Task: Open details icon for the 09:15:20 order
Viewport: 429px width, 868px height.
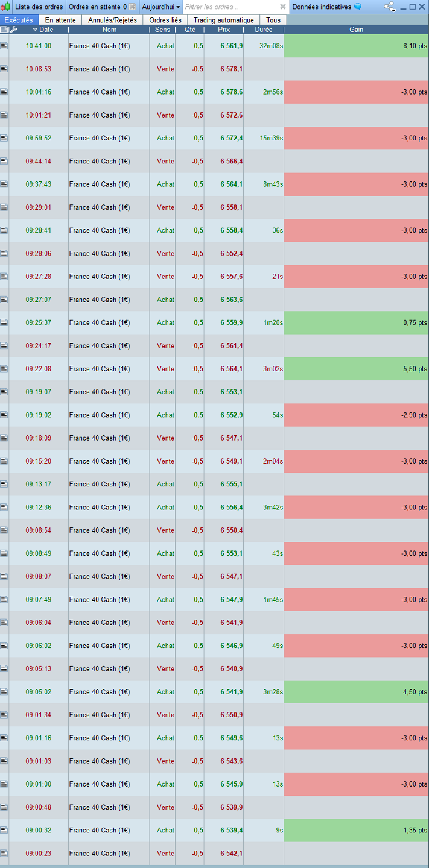Action: pos(4,461)
